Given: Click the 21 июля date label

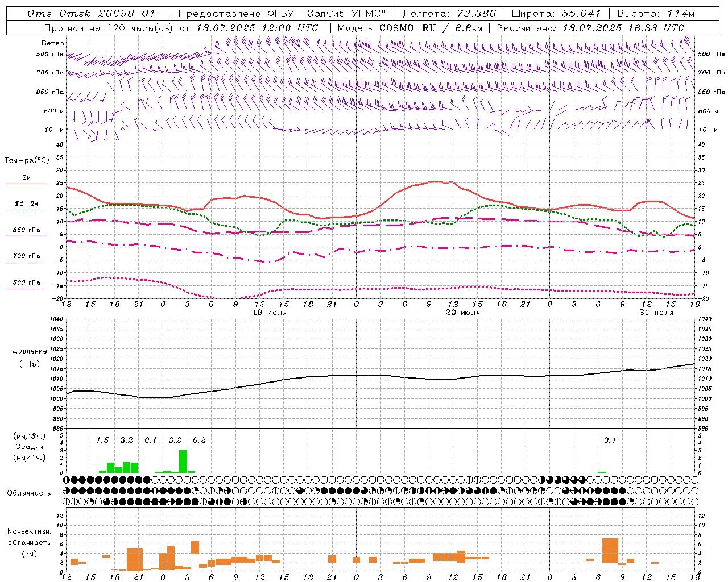Looking at the screenshot, I should pyautogui.click(x=656, y=313).
